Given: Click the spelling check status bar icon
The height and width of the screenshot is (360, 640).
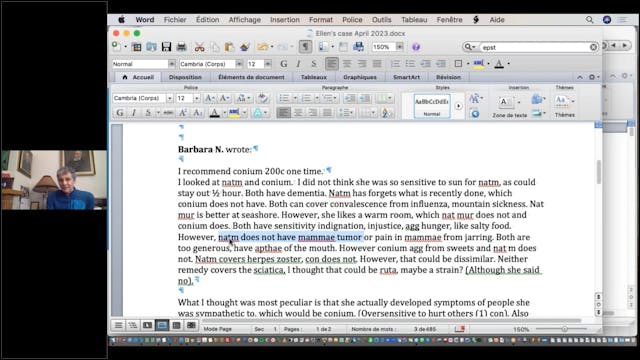Looking at the screenshot, I should pos(460,329).
